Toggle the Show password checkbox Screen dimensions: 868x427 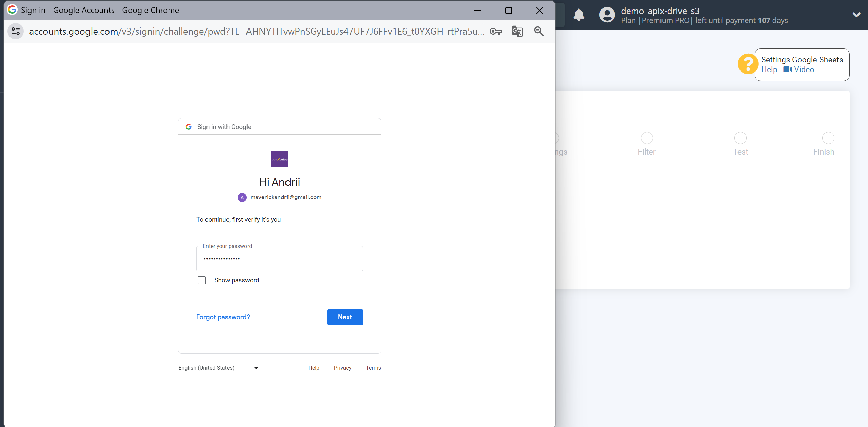point(203,280)
